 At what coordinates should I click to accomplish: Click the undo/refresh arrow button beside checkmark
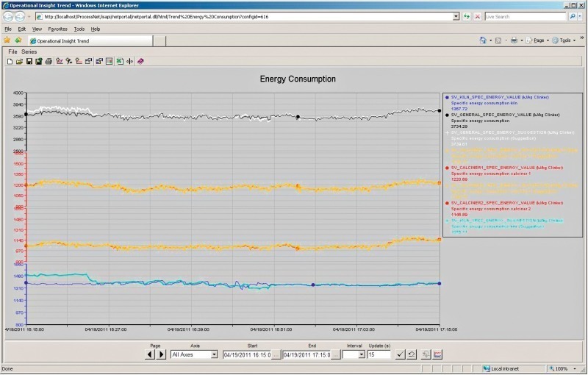pyautogui.click(x=412, y=354)
